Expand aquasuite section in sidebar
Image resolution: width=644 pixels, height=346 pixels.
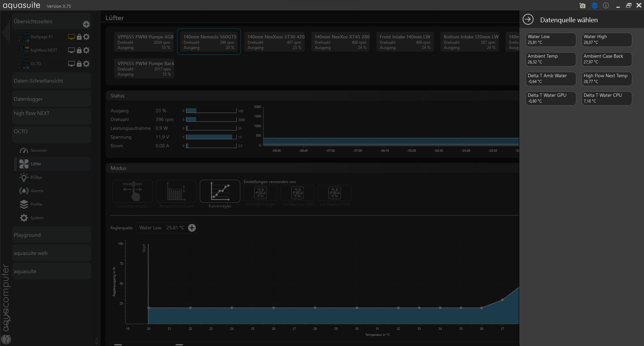click(52, 271)
